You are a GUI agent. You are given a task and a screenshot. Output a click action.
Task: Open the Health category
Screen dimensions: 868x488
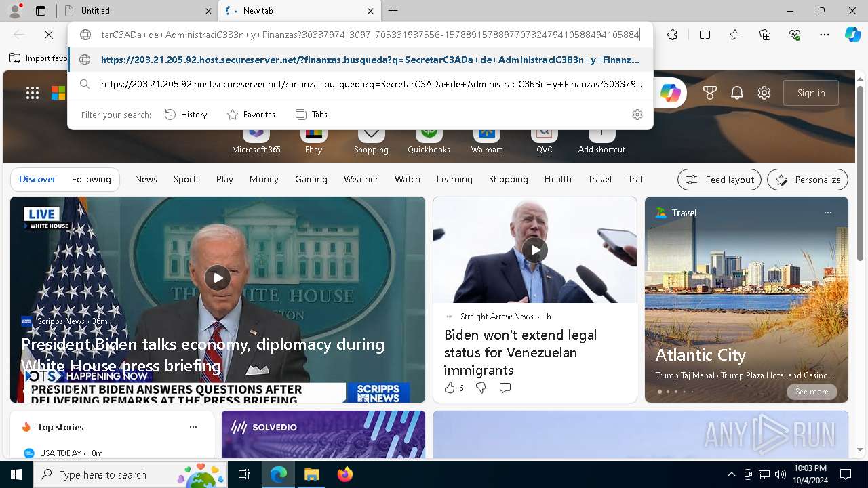tap(557, 179)
